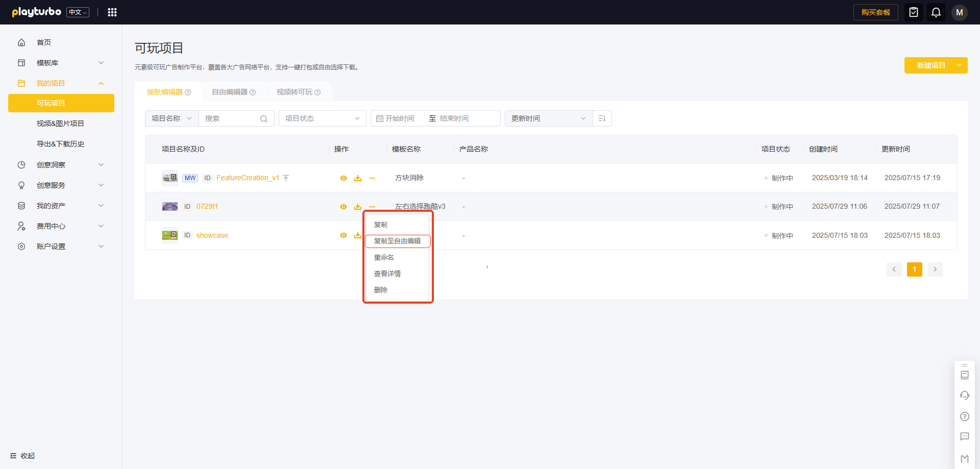Image resolution: width=980 pixels, height=469 pixels.
Task: Click the showcase project thumbnail
Action: [x=170, y=235]
